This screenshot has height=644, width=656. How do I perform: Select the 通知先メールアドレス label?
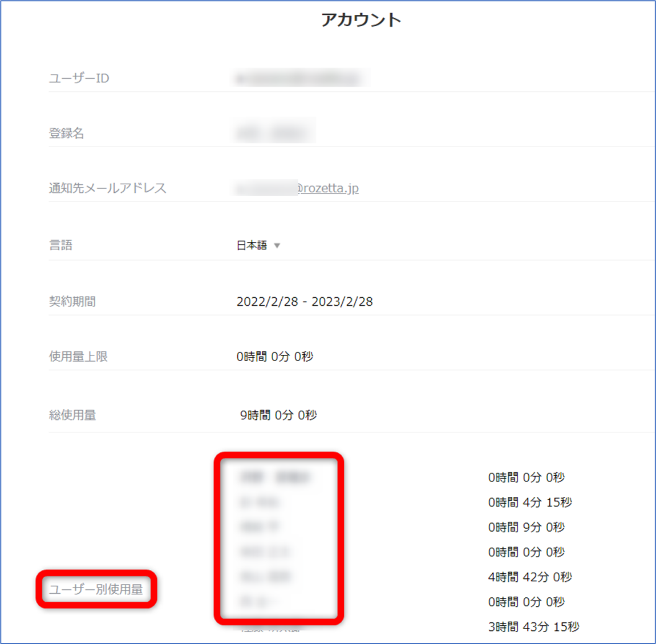click(x=107, y=188)
